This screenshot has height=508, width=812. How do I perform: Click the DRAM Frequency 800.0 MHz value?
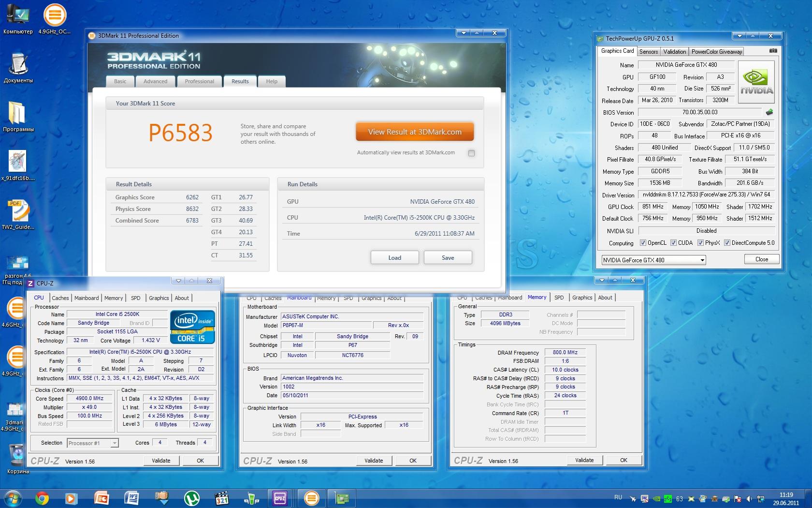565,352
